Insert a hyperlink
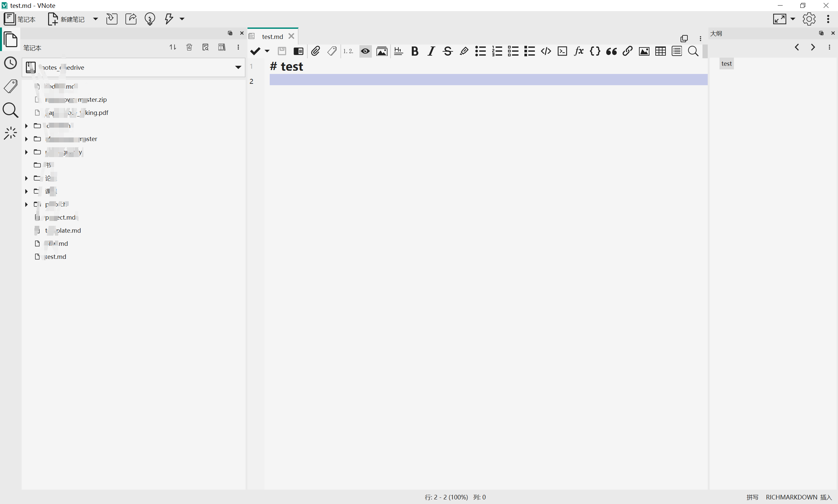Screen dimensions: 838x504 point(627,51)
